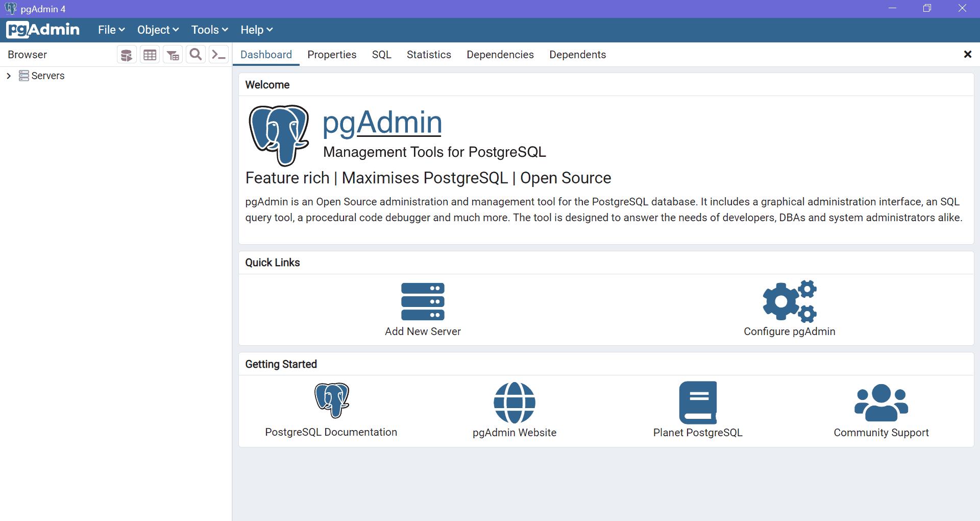Open the Community Support icon
980x521 pixels.
[x=881, y=402]
